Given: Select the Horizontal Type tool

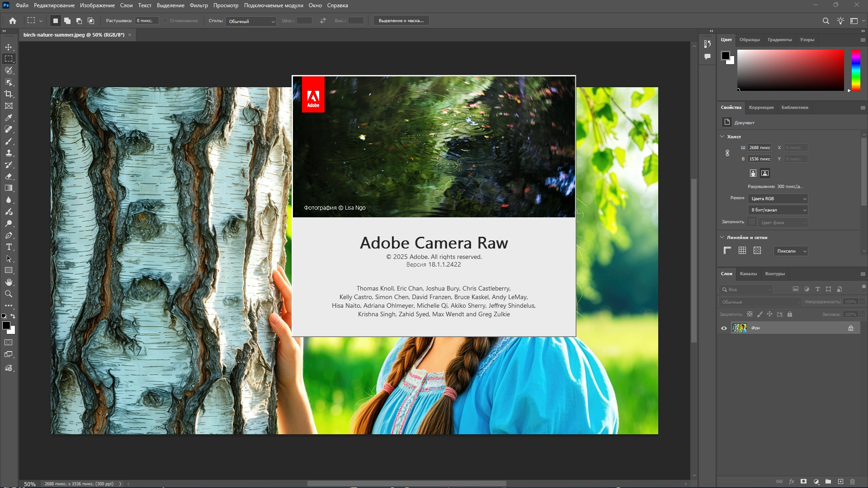Looking at the screenshot, I should point(9,247).
